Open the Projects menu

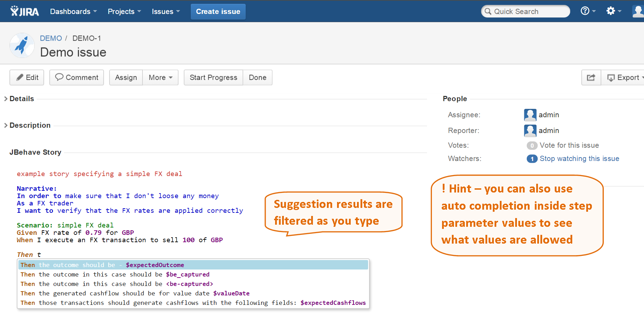124,12
